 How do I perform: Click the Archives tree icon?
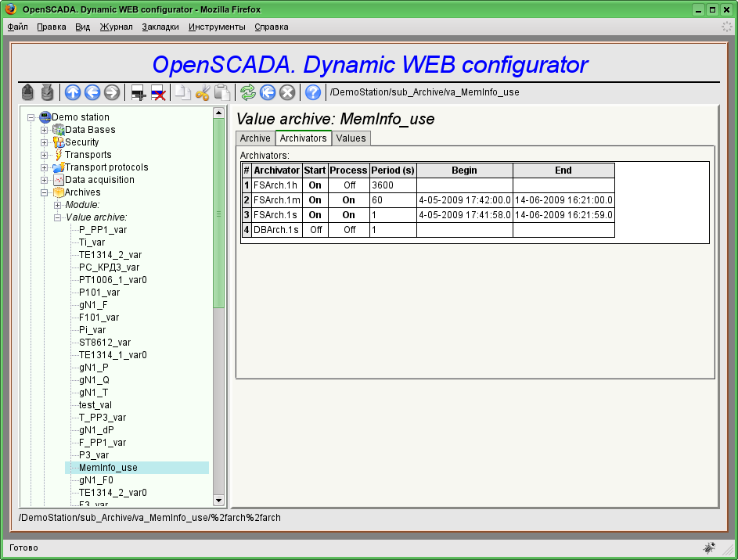(x=59, y=192)
